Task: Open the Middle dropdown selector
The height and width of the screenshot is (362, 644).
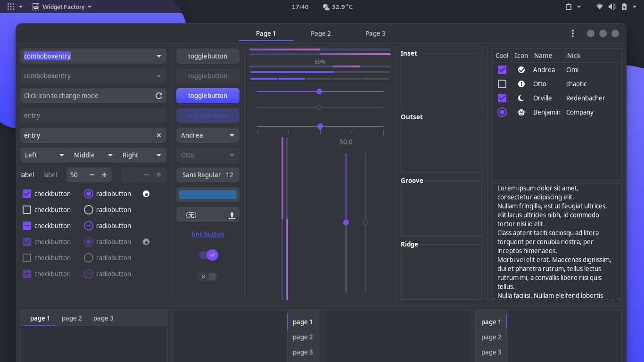Action: 93,155
